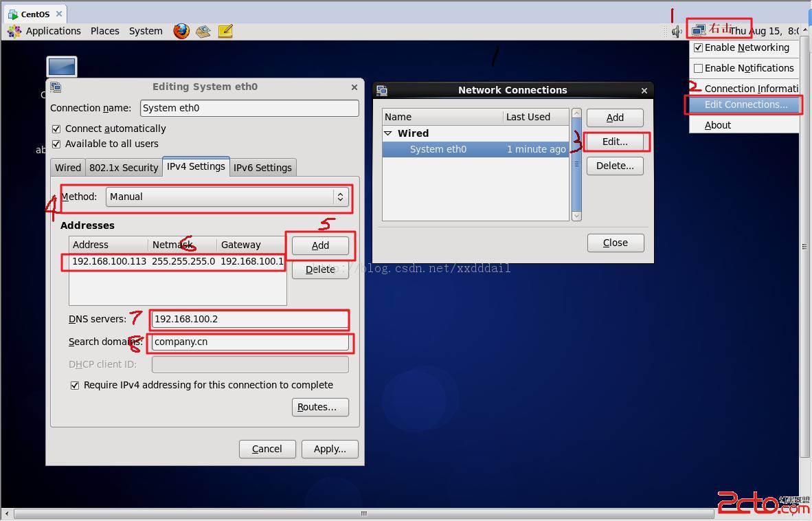The height and width of the screenshot is (521, 812).
Task: Click the Network Connections window icon
Action: point(382,90)
